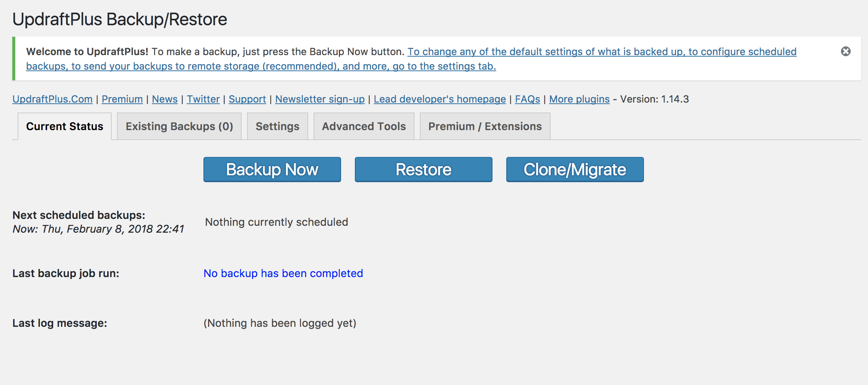Viewport: 868px width, 385px height.
Task: Visit the UpdraftPlus.Com link
Action: pyautogui.click(x=52, y=99)
